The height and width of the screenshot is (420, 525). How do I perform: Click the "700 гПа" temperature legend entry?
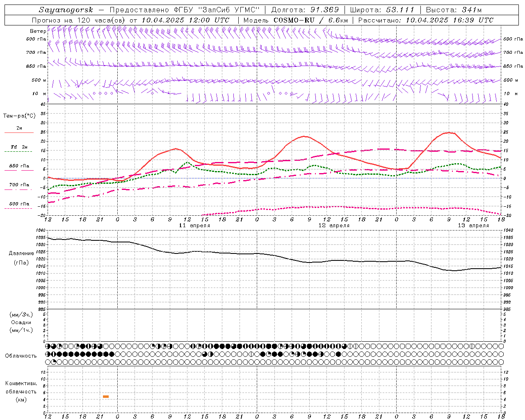tap(19, 185)
